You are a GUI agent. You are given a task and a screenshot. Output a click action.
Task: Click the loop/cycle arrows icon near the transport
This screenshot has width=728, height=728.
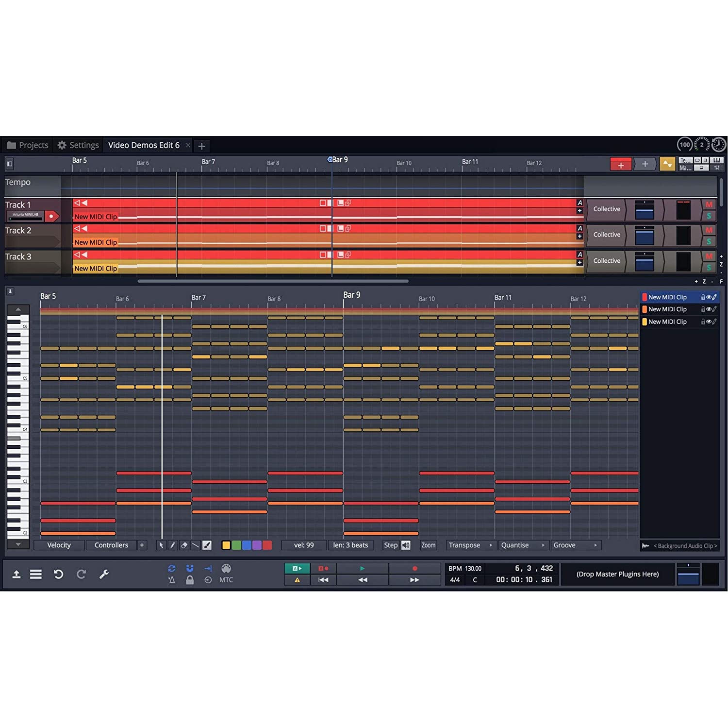171,568
